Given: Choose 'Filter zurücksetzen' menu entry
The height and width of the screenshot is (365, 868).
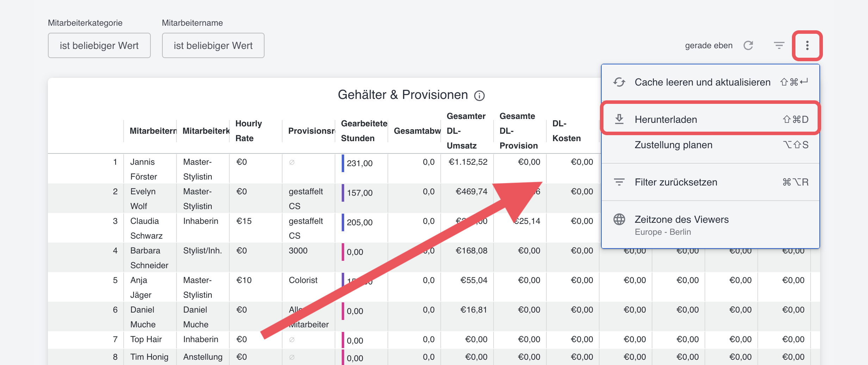Looking at the screenshot, I should 710,182.
